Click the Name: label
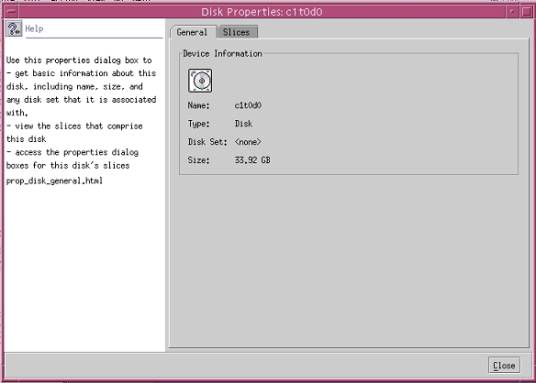This screenshot has width=536, height=383. [199, 105]
